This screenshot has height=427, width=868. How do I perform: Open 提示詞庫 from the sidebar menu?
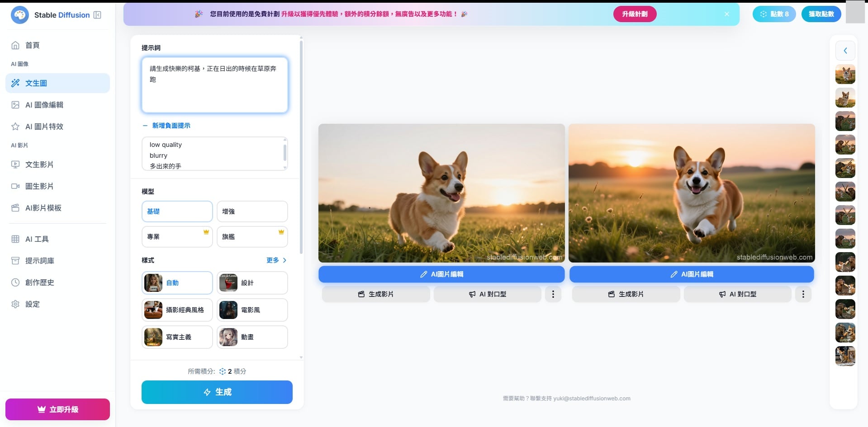[x=39, y=261]
